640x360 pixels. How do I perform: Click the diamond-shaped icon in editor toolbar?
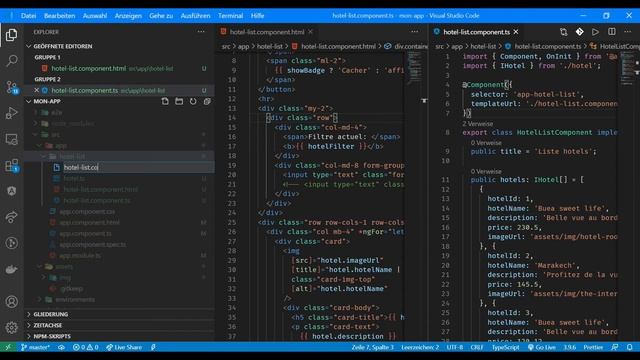click(580, 32)
